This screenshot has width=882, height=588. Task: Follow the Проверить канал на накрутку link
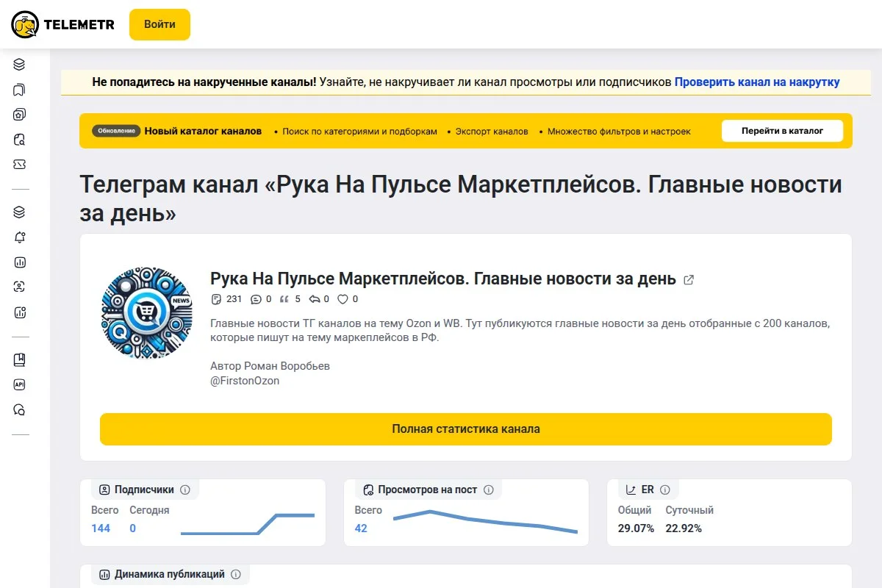[x=757, y=82]
